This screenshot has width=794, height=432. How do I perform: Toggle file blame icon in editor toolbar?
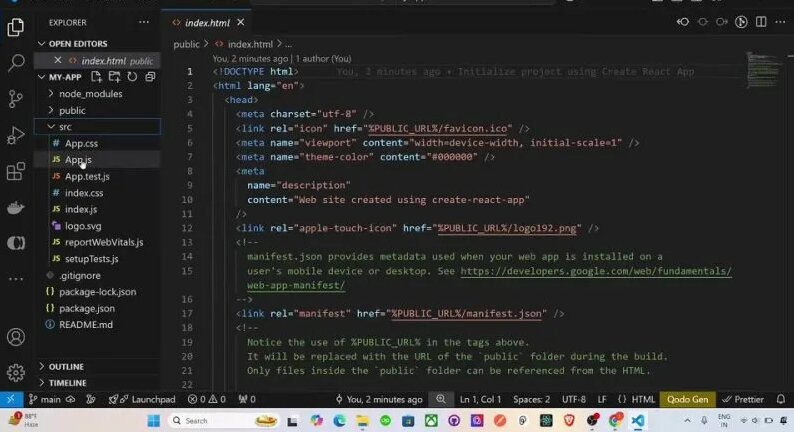(741, 22)
